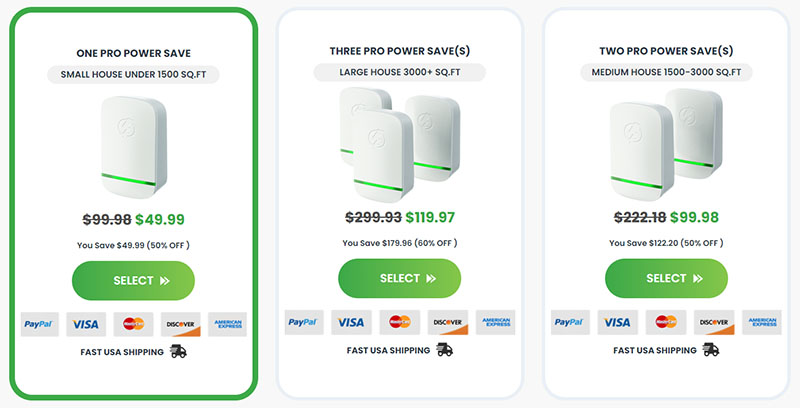Click Visa icon in Two Pro card

pyautogui.click(x=618, y=322)
